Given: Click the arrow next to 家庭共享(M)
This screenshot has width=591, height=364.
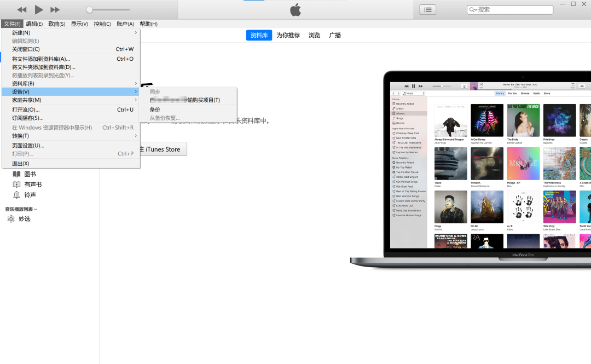Looking at the screenshot, I should click(x=136, y=100).
